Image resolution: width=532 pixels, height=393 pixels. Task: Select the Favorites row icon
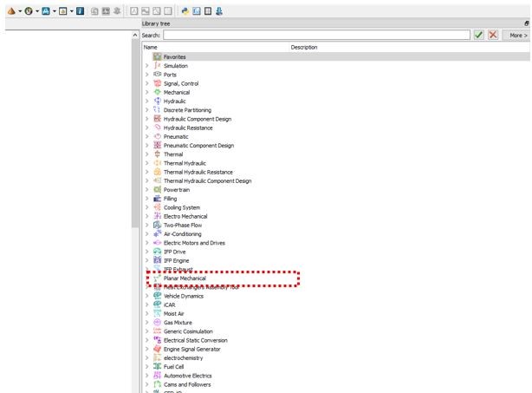pos(157,56)
